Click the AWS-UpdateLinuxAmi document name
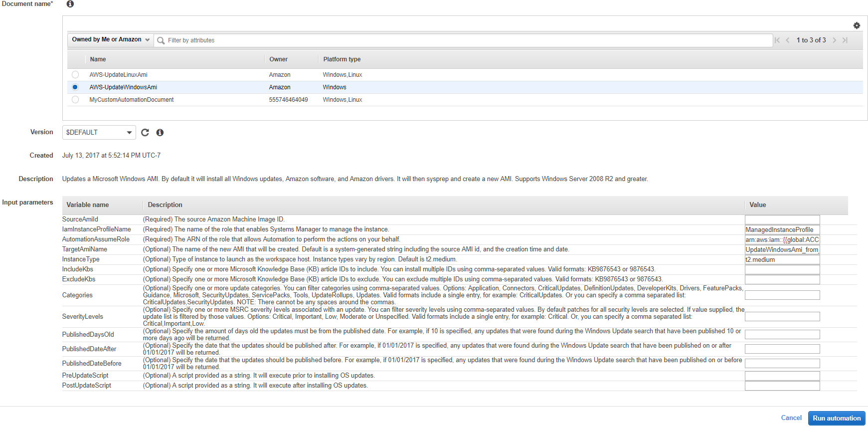This screenshot has height=429, width=868. click(118, 75)
